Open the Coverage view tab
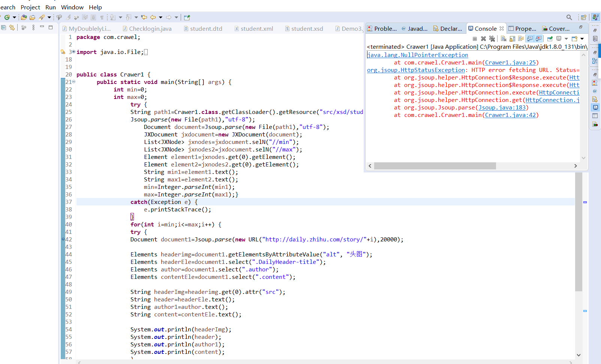This screenshot has width=601, height=364. point(556,28)
